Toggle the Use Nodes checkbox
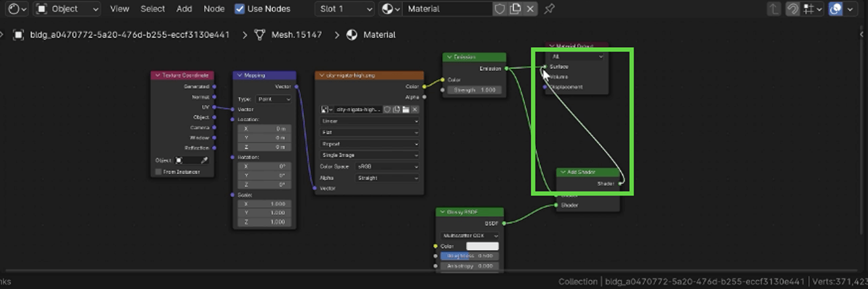Image resolution: width=868 pixels, height=289 pixels. (x=239, y=9)
